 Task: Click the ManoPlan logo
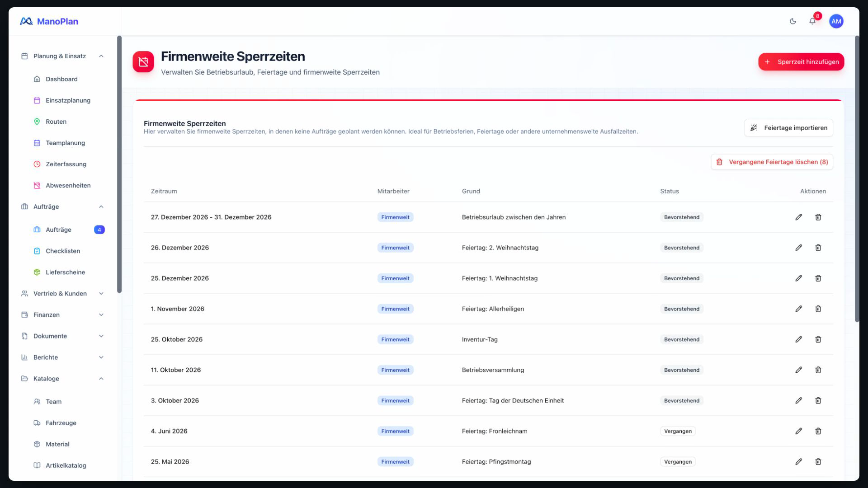49,21
